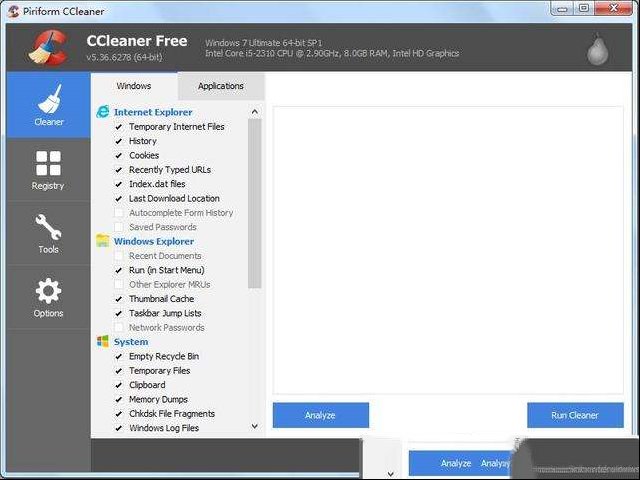Click the CCleaner title bar icon
This screenshot has height=480, width=640.
13,11
